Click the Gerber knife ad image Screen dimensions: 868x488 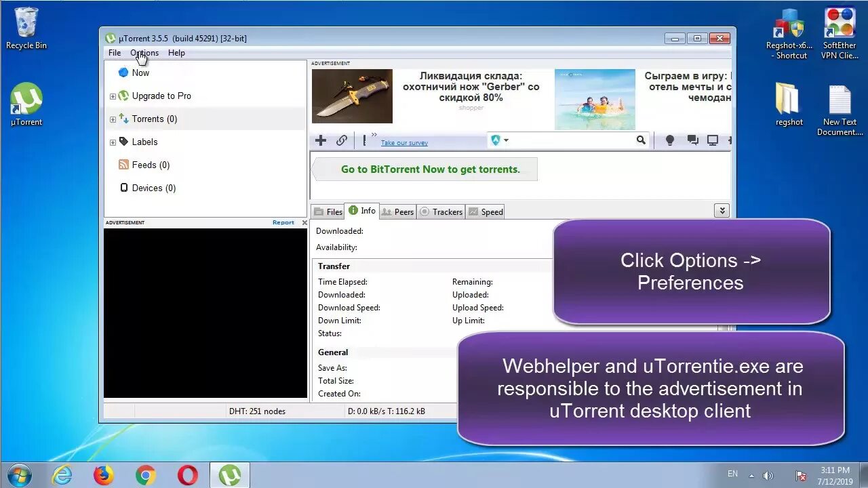352,96
